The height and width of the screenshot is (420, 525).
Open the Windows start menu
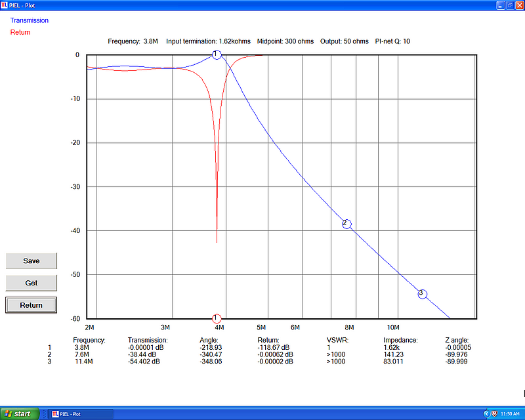click(20, 414)
